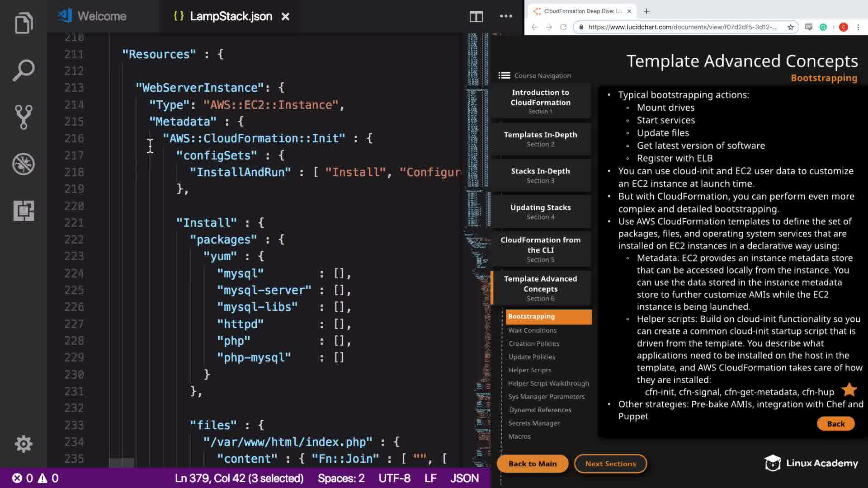Open the UTF-8 encoding selector
The width and height of the screenshot is (868, 488).
pos(394,478)
